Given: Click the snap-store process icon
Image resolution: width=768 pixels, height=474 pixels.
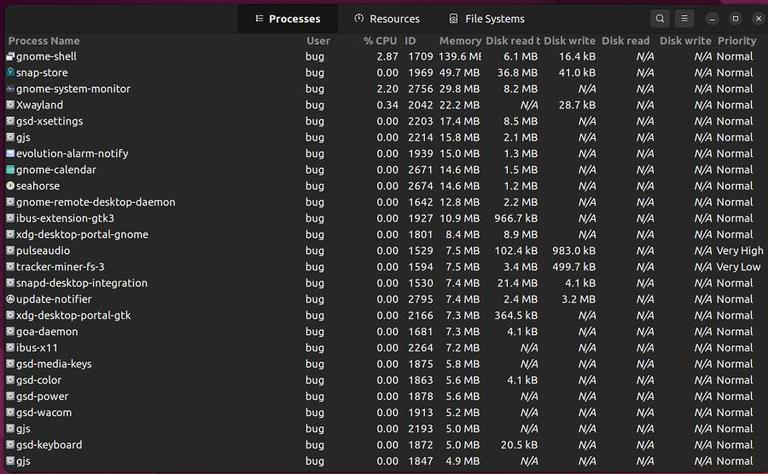Looking at the screenshot, I should click(x=10, y=72).
